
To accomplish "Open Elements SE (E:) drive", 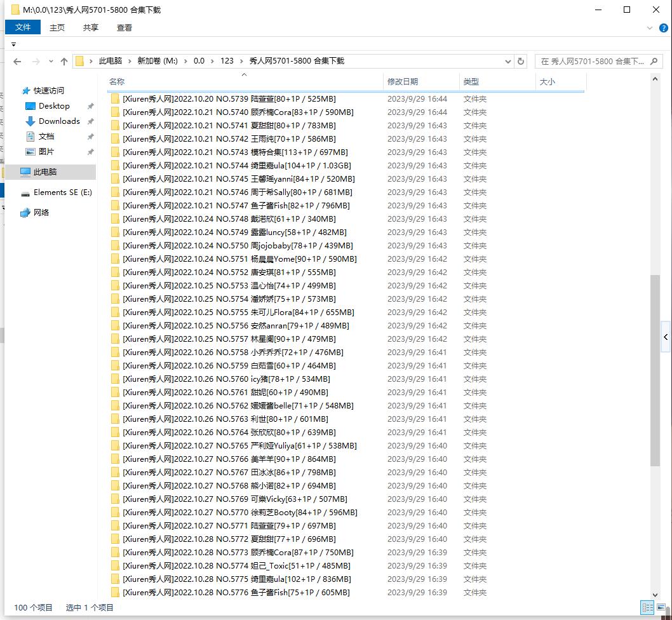I will [x=63, y=192].
